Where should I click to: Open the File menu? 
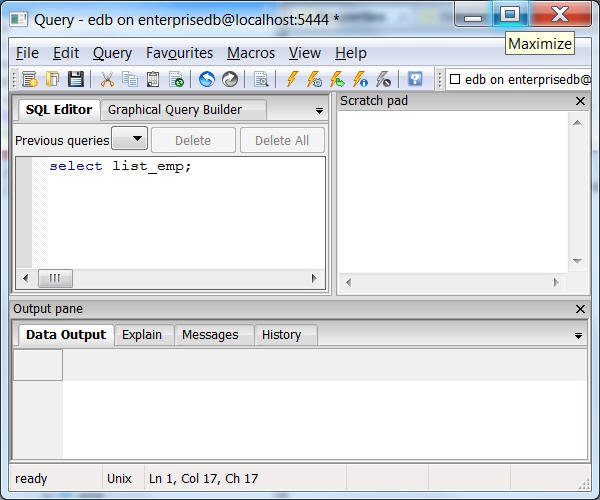(27, 53)
